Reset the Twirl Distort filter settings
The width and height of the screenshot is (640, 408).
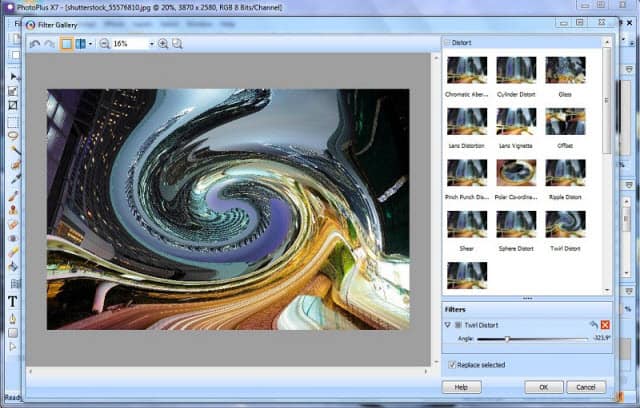click(x=592, y=325)
